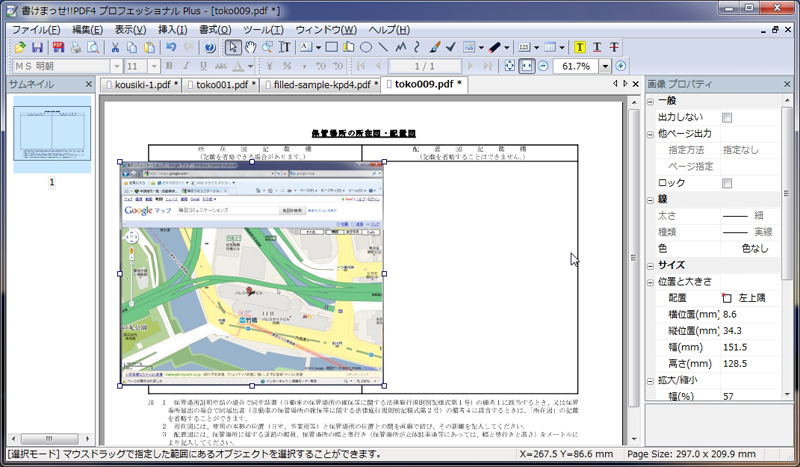Close the current document tab with the X

636,84
